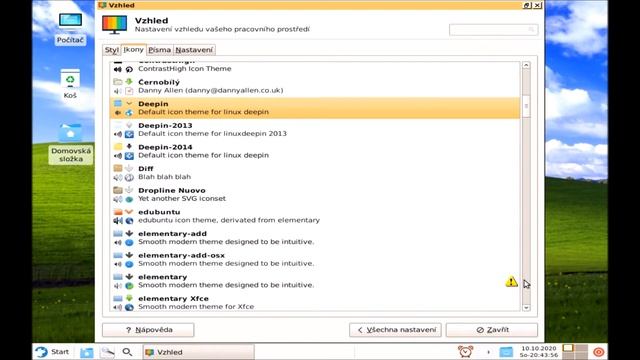Click 'Blah blah blah' description text
Viewport: 640px width, 360px height.
(164, 177)
